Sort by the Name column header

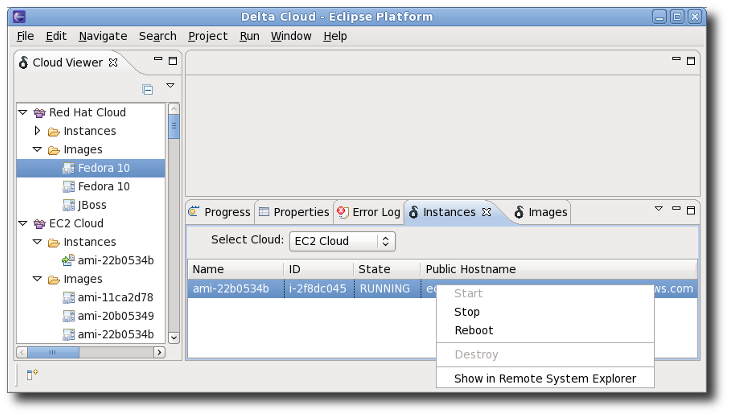click(x=236, y=269)
